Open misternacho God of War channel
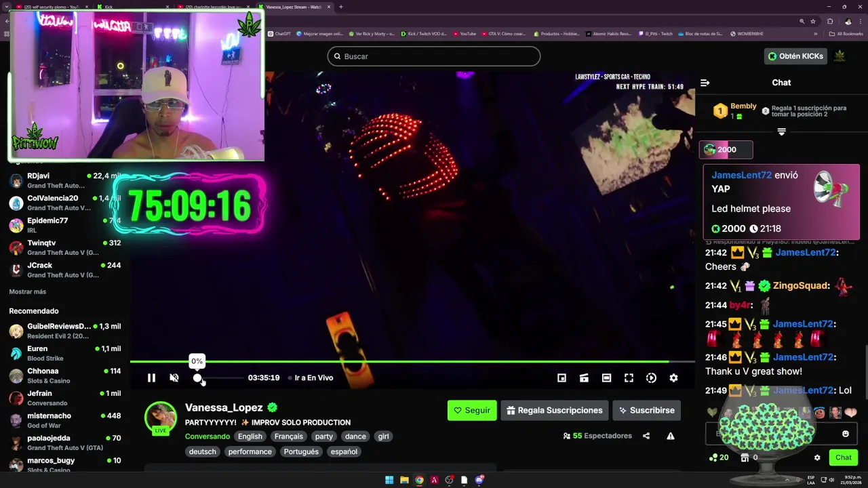Screen dimensions: 868x488 (x=65, y=420)
